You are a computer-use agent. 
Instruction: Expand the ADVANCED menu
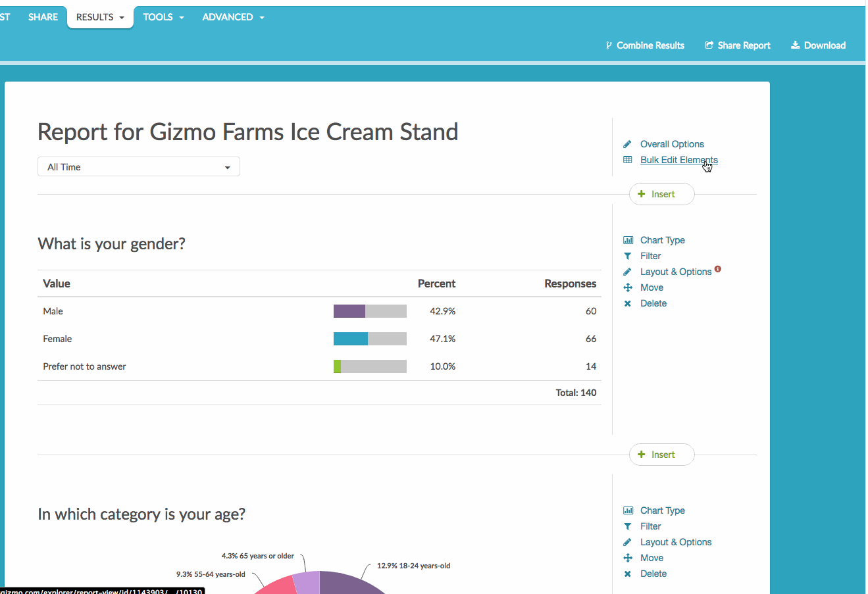tap(233, 17)
